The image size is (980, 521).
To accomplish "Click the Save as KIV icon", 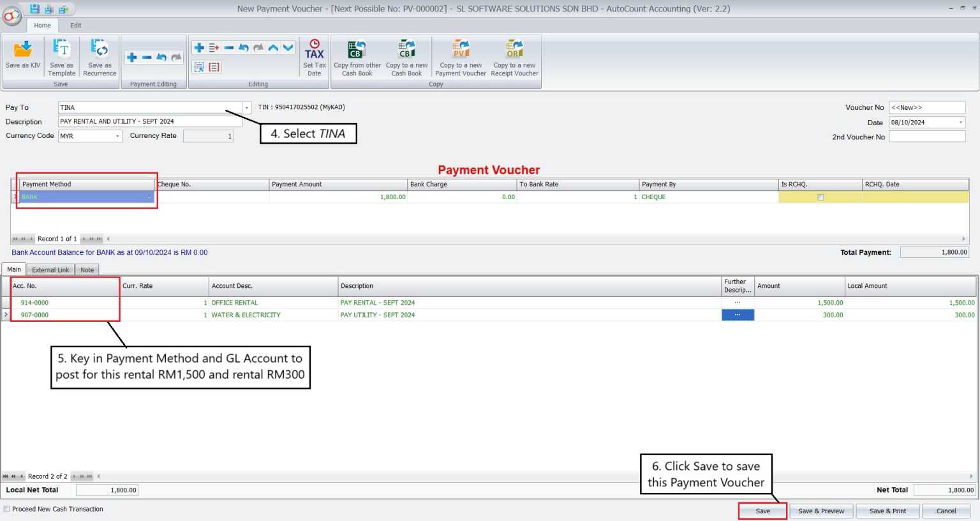I will coord(23,55).
